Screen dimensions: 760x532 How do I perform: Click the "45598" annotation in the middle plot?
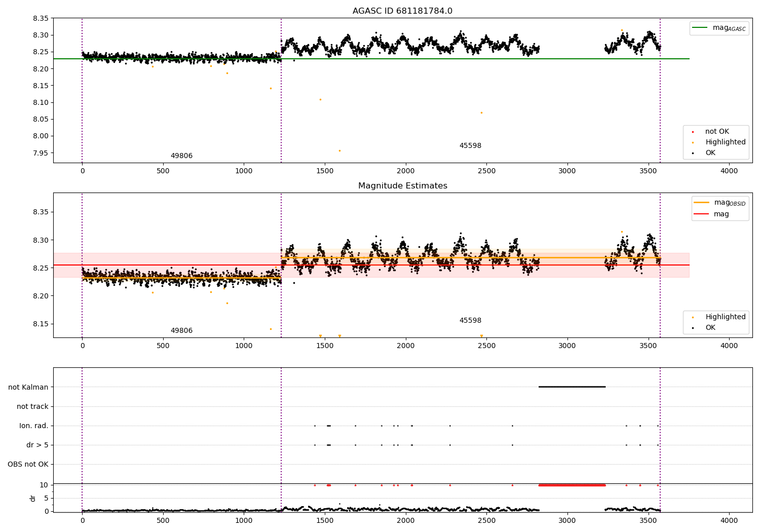point(470,320)
